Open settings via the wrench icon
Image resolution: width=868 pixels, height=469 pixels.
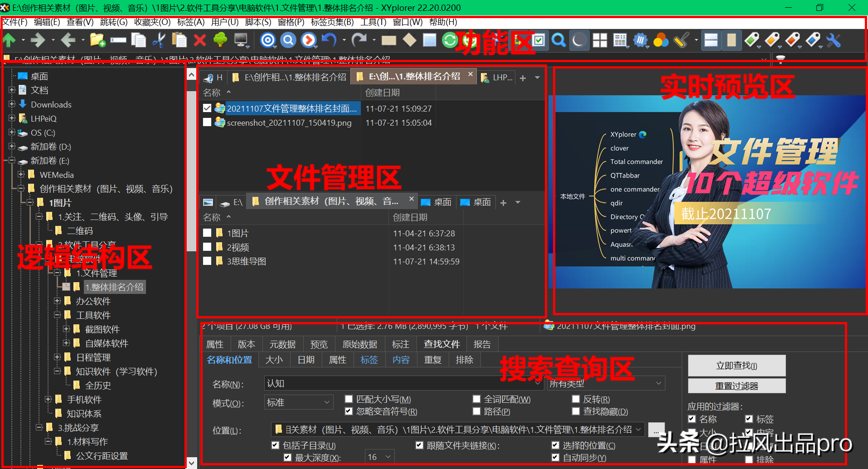pyautogui.click(x=834, y=40)
